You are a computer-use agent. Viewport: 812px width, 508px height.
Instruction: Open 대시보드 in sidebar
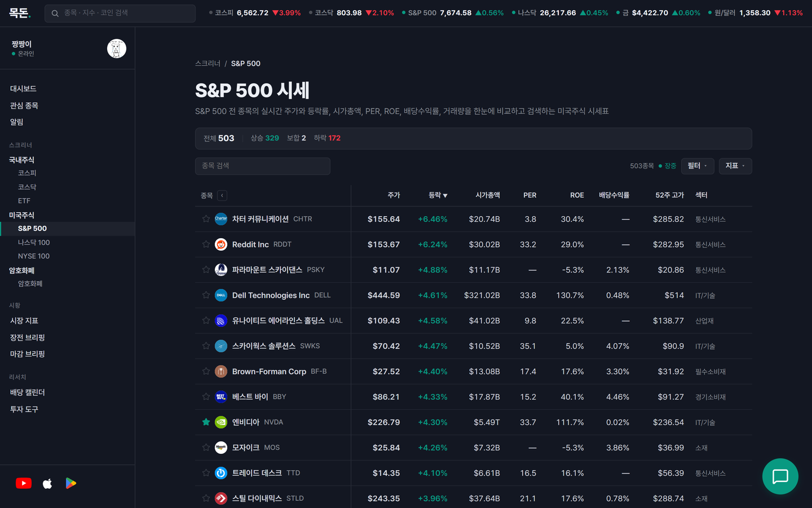pos(23,89)
